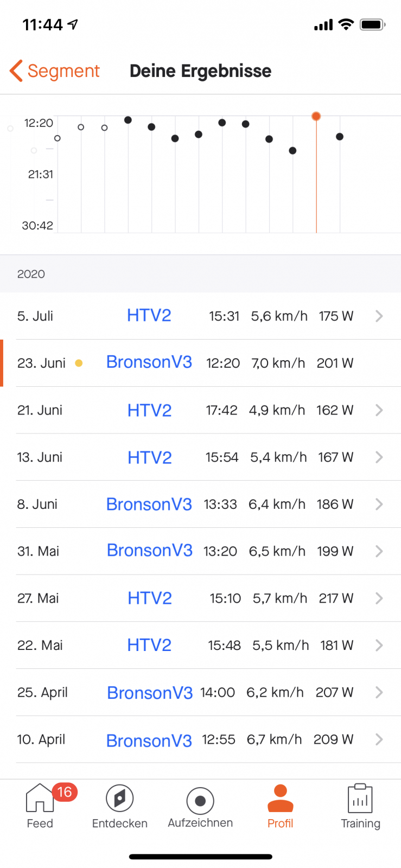Tap the Entdecken compass icon

coord(120,799)
